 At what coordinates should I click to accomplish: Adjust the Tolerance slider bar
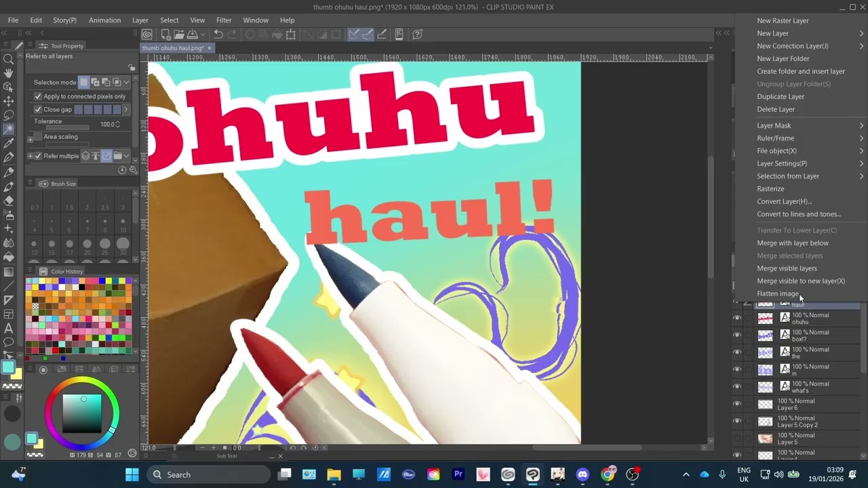(67, 127)
